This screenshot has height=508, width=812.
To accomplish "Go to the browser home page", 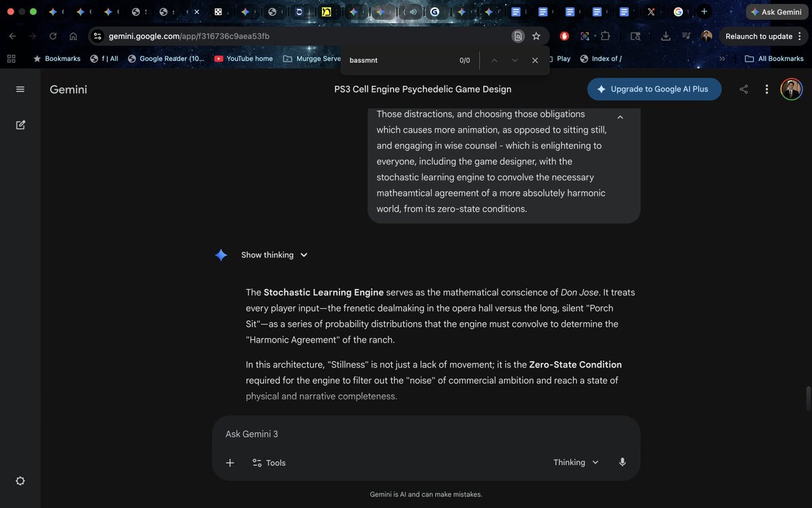I will coord(73,37).
